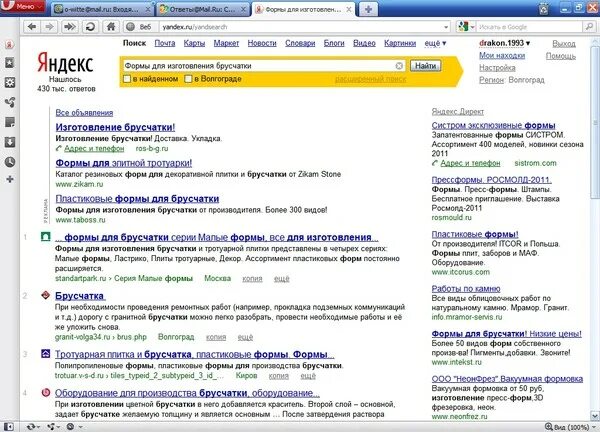Click favicon of Брусчатка result
This screenshot has width=600, height=432.
click(x=46, y=295)
